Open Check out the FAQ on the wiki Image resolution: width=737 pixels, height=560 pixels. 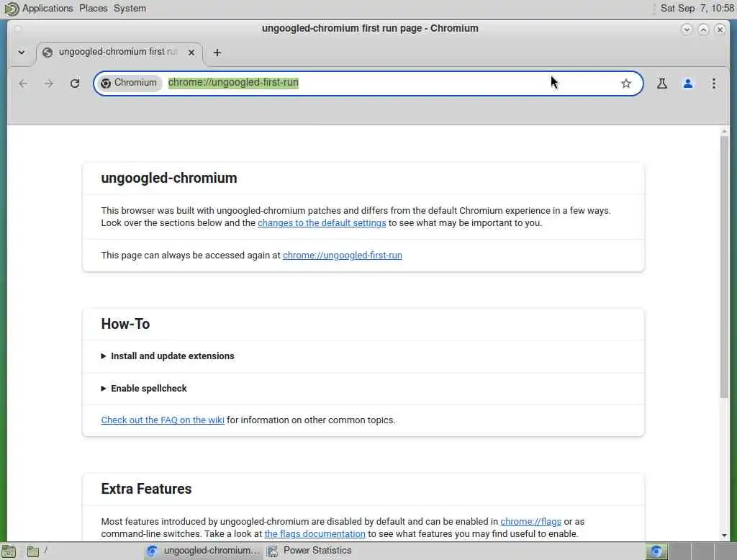163,420
